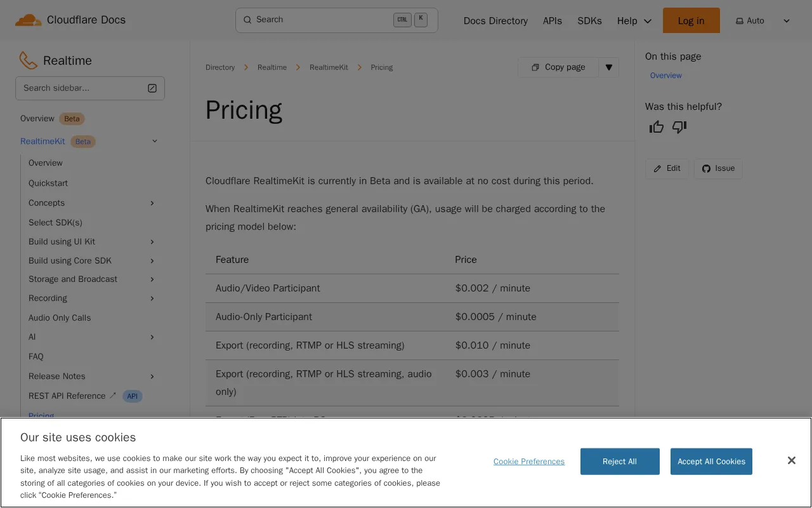Collapse the RealtimeKit sidebar section
This screenshot has width=812, height=508.
click(x=155, y=141)
